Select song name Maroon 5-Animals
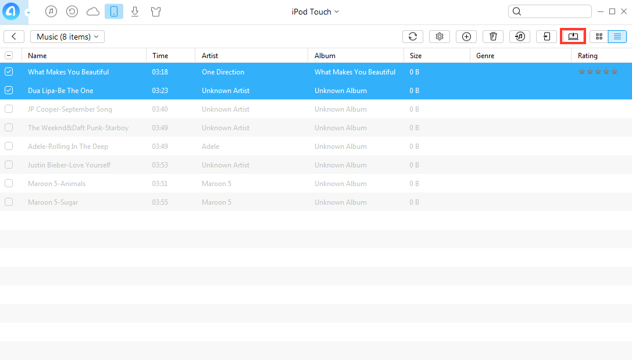Image resolution: width=632 pixels, height=364 pixels. [x=56, y=183]
